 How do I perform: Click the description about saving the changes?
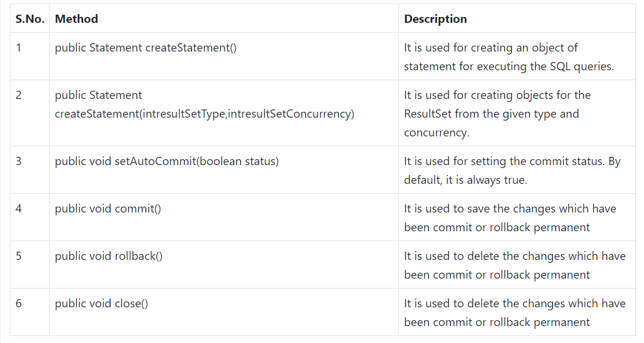[510, 218]
